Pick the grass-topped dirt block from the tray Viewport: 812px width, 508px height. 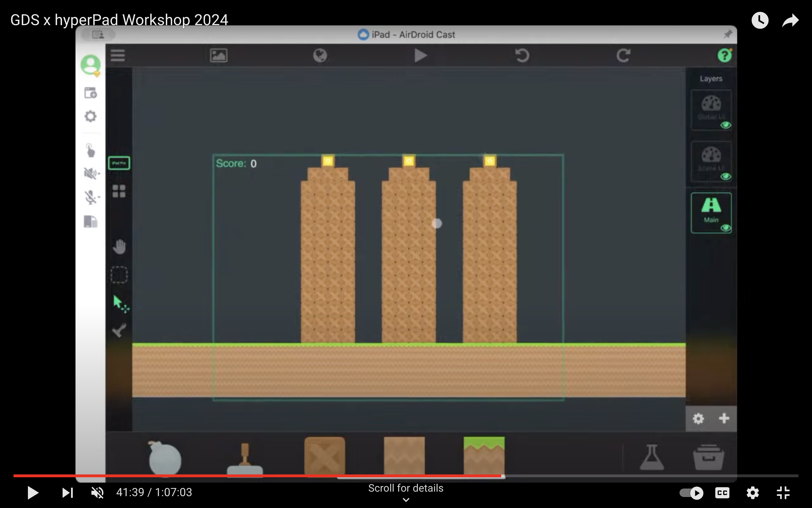click(x=484, y=456)
